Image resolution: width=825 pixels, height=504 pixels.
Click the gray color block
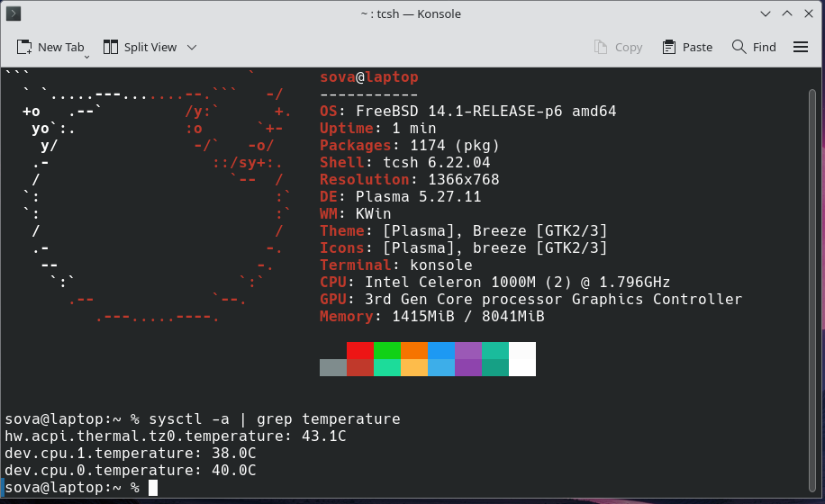point(333,367)
